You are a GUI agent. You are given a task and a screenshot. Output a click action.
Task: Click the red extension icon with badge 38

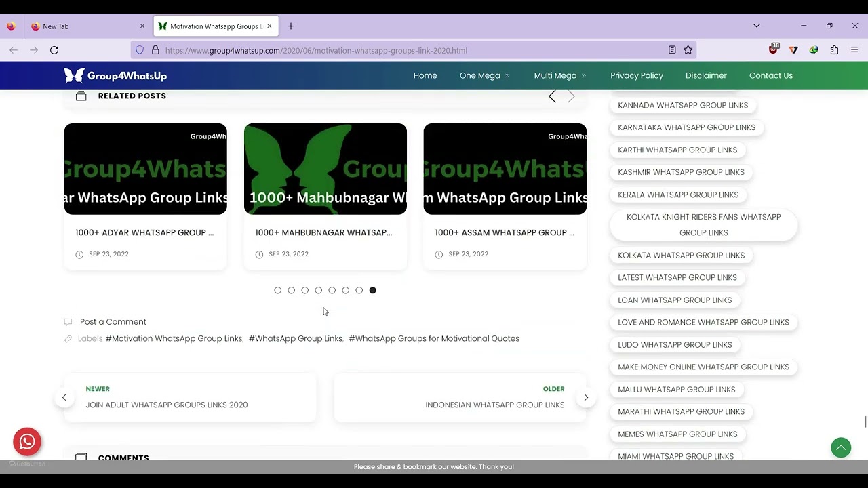point(774,49)
